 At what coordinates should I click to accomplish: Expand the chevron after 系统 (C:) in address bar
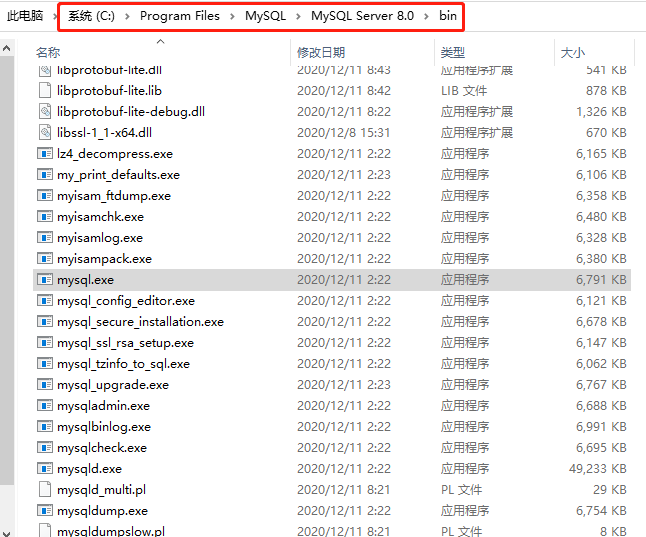point(127,16)
